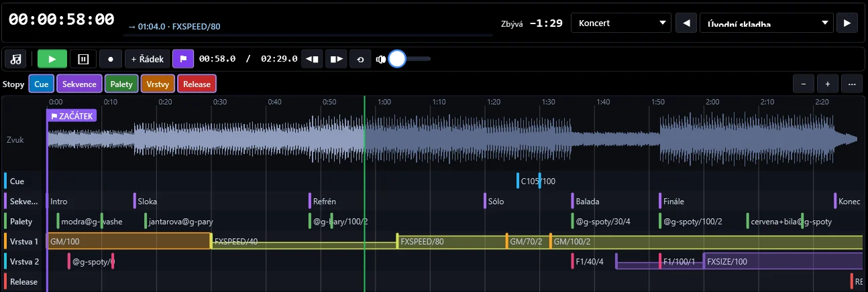
Task: Jump to previous marker button
Action: 312,59
